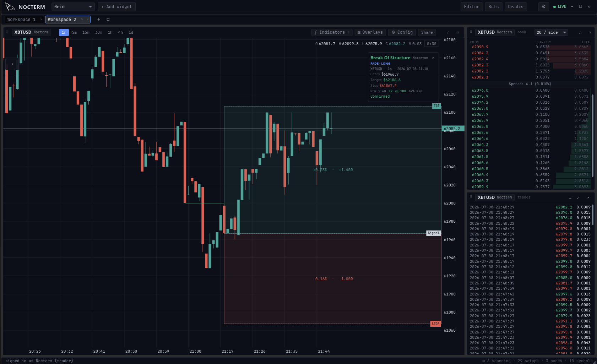Open chart XBTUSD symbol selector
Image resolution: width=597 pixels, height=364 pixels.
click(x=31, y=32)
